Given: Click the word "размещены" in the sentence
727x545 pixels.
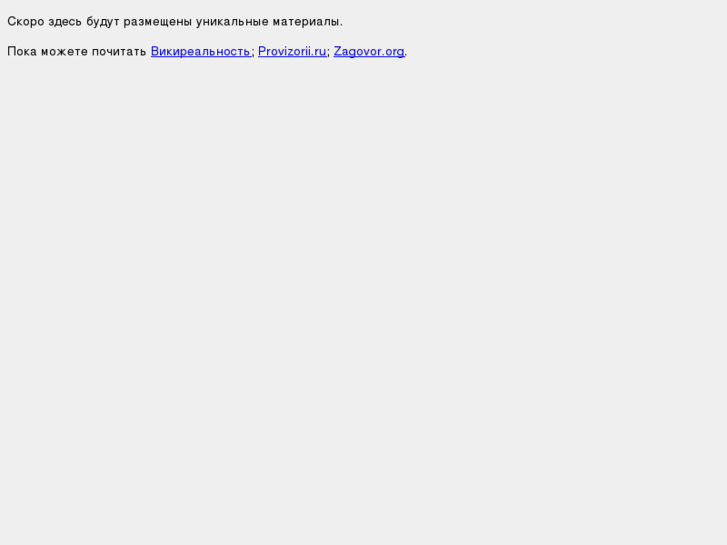Looking at the screenshot, I should pyautogui.click(x=158, y=22).
